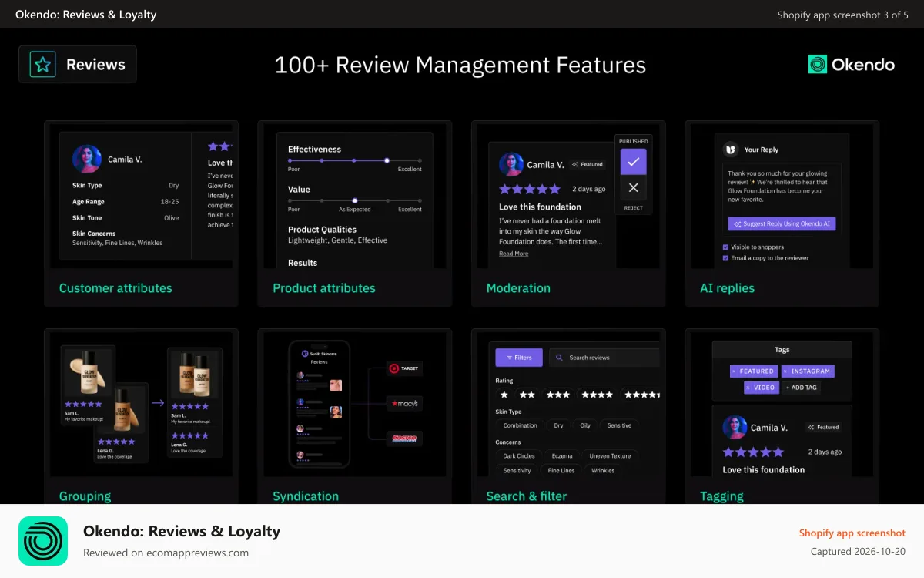Toggle the Fine Lines concern chip
The width and height of the screenshot is (924, 578).
coord(561,470)
